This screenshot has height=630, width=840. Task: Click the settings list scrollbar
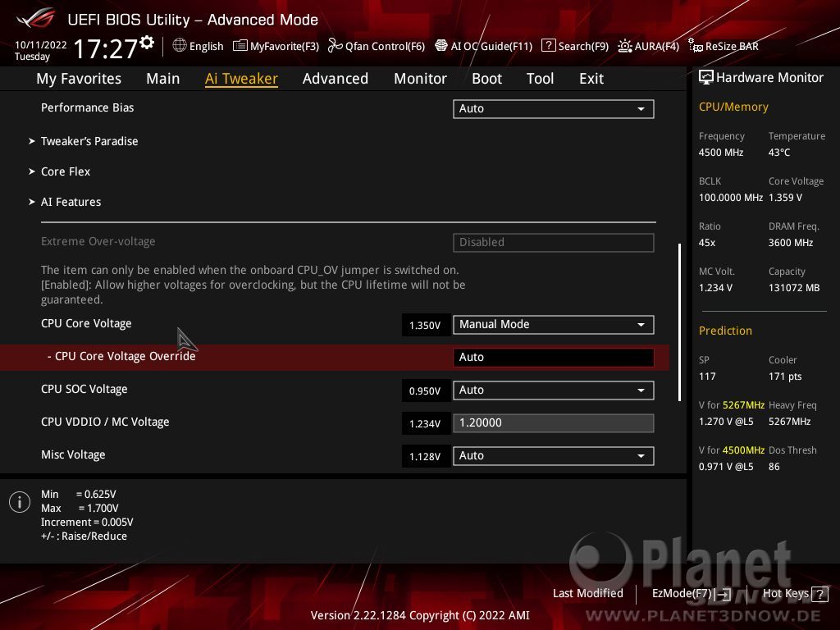point(679,322)
